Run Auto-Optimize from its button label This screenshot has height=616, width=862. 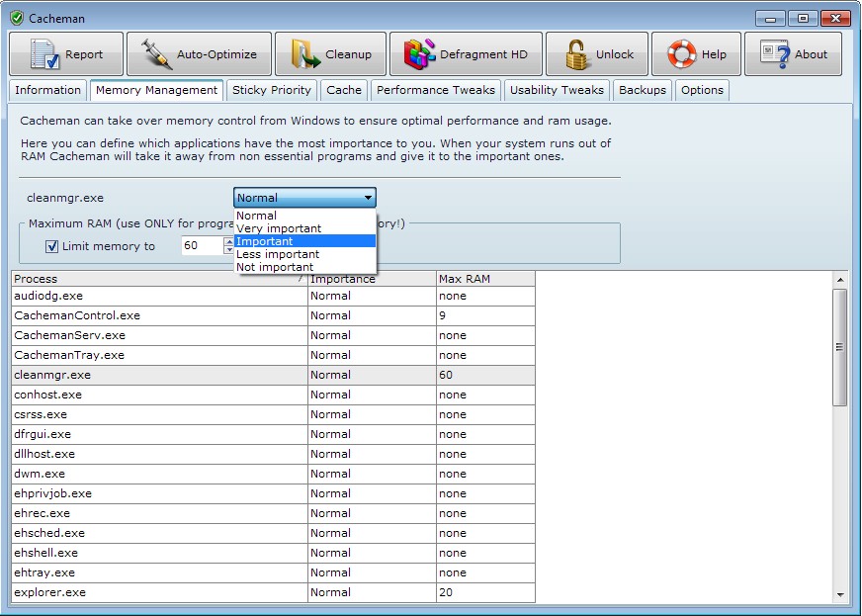tap(216, 54)
